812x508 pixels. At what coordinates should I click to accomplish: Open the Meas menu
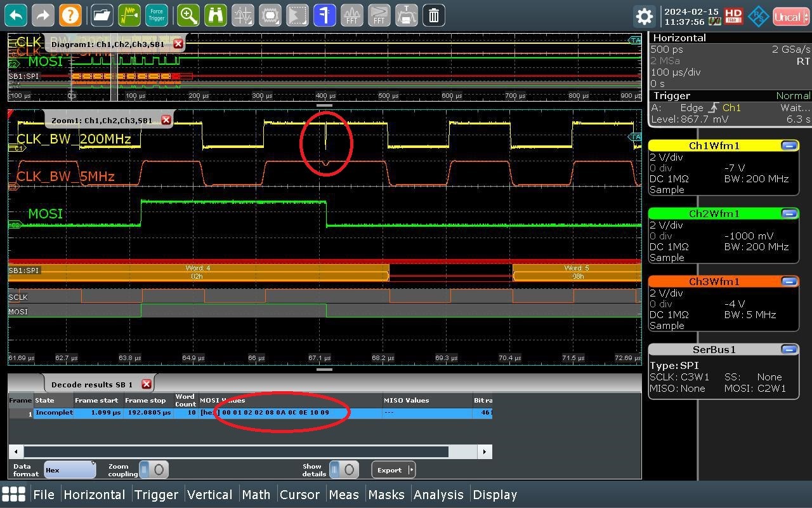(344, 495)
